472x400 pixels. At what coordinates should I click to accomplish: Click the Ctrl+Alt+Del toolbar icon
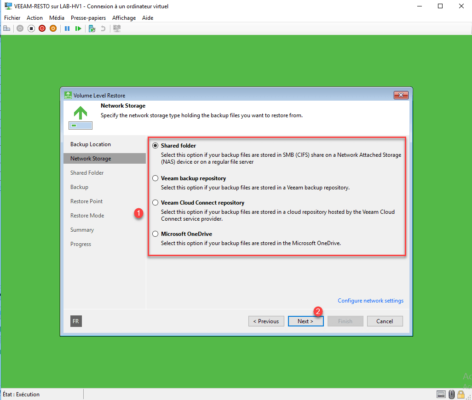7,29
